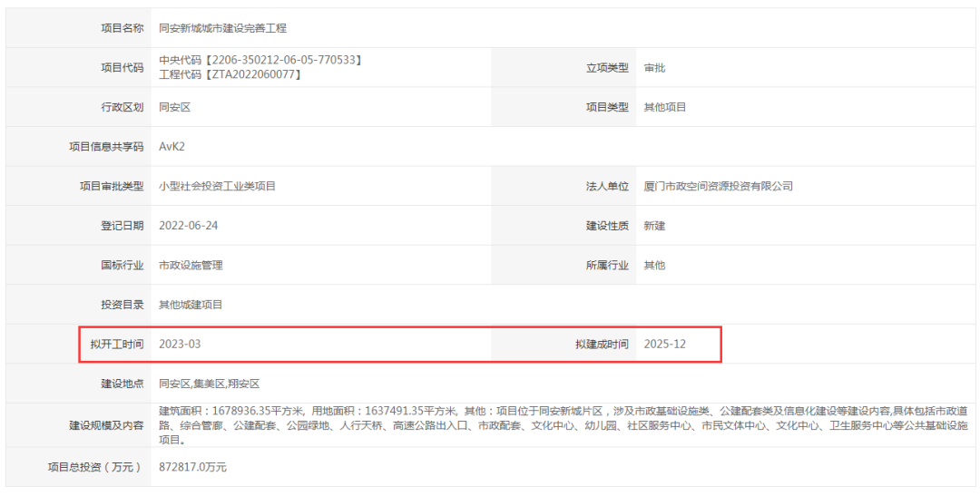This screenshot has width=980, height=496.
Task: Select the planned completion date 2025-12
Action: point(664,345)
